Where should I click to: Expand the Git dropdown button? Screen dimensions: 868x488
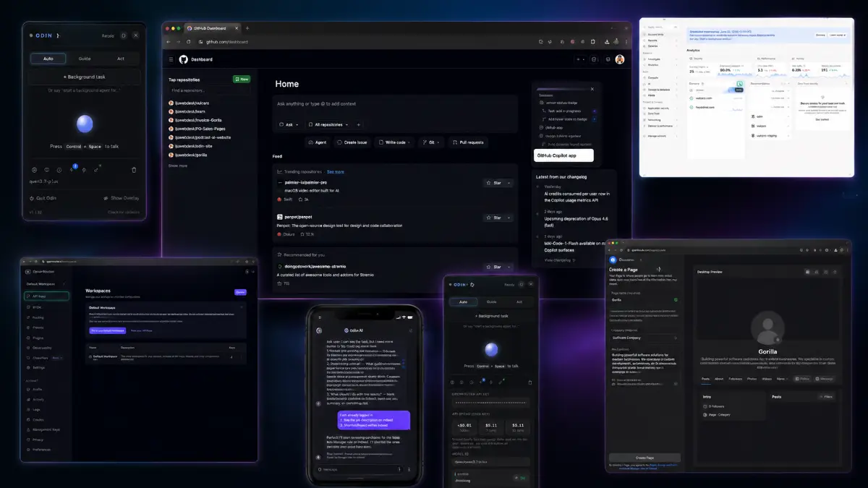tap(431, 142)
